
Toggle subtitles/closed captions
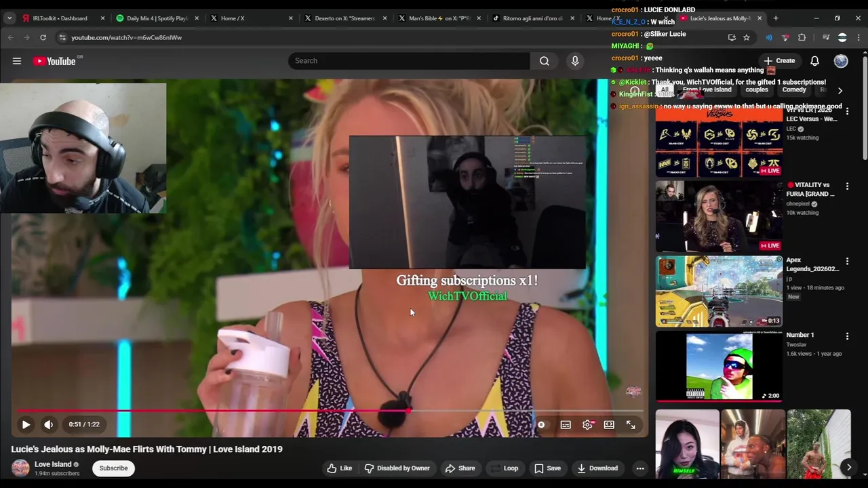[x=566, y=425]
